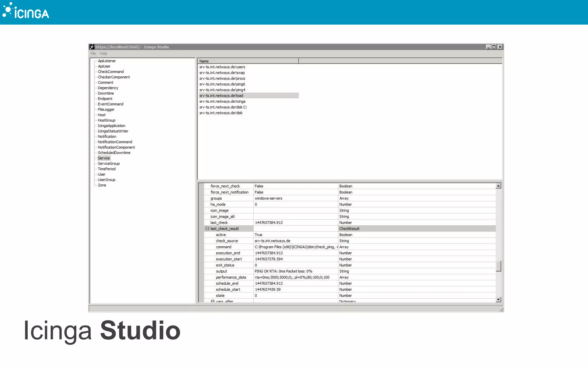Select Zone in the type tree
Screen dimensions: 588x368
tap(102, 185)
